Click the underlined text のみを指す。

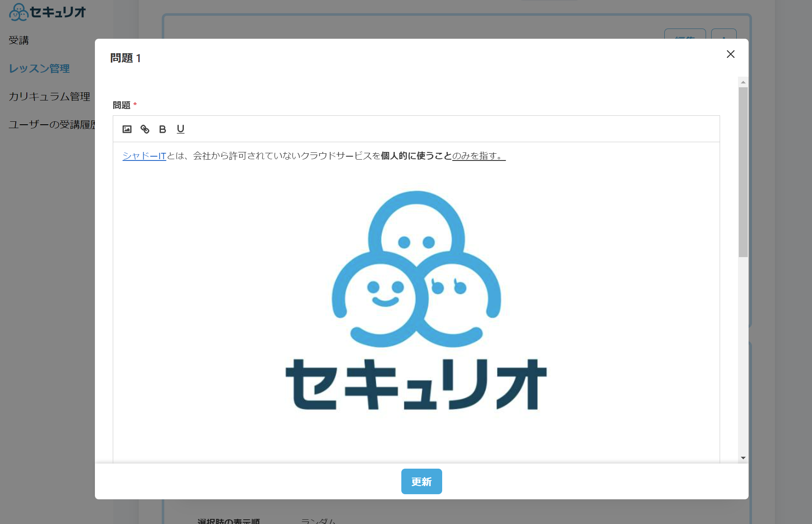(479, 156)
